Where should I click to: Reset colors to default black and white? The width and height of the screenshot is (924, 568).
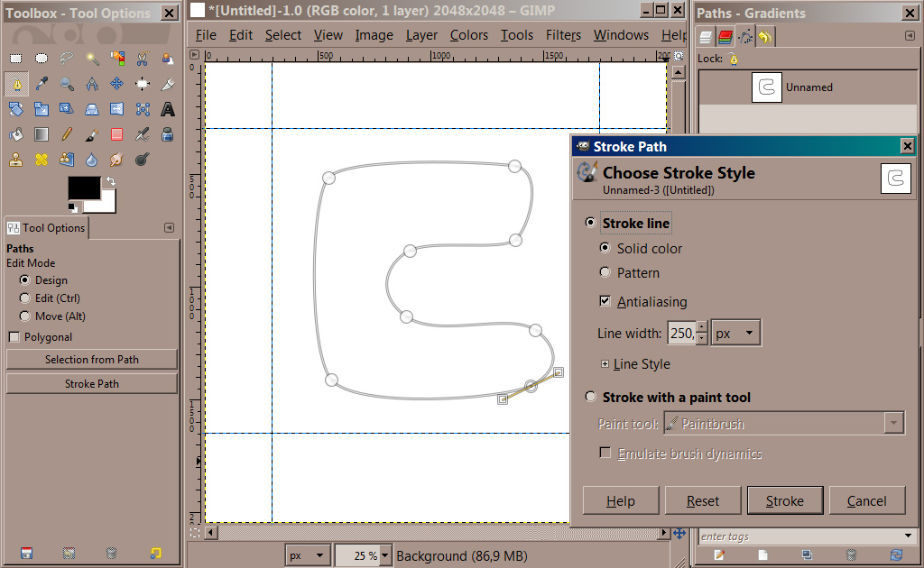(72, 207)
